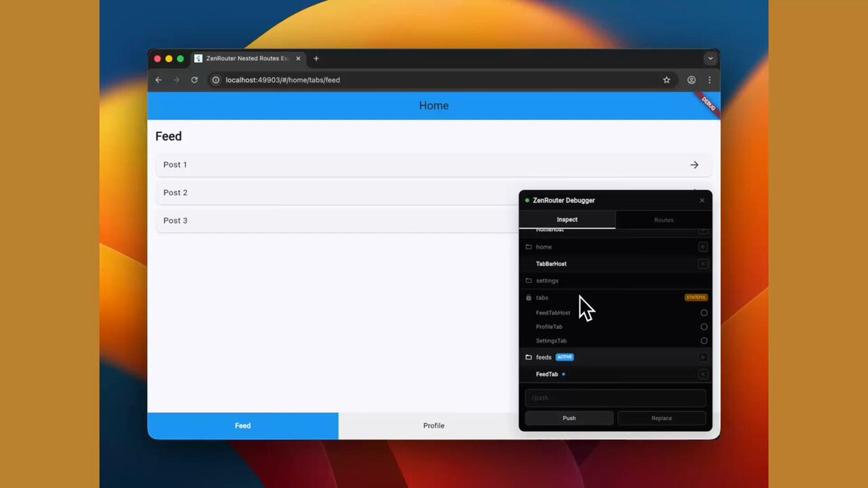
Task: Open a new browser tab with plus
Action: [x=316, y=59]
